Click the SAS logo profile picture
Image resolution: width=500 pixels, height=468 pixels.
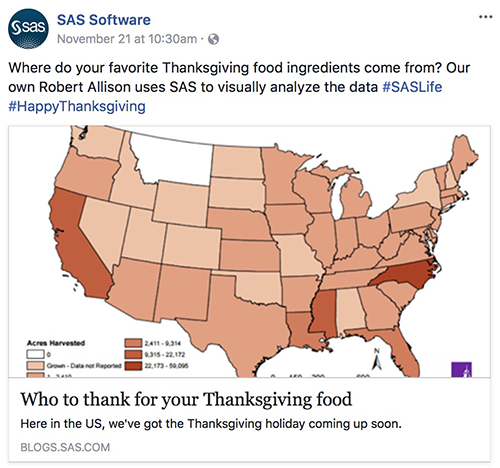[x=28, y=29]
